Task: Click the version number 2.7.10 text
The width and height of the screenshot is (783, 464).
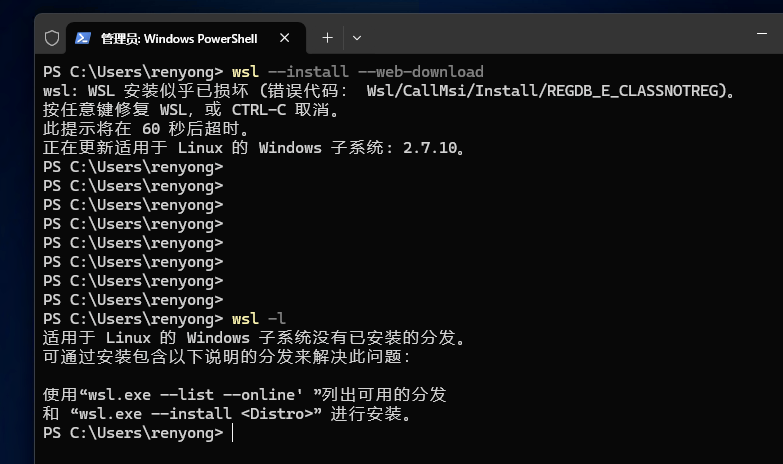Action: (x=430, y=148)
